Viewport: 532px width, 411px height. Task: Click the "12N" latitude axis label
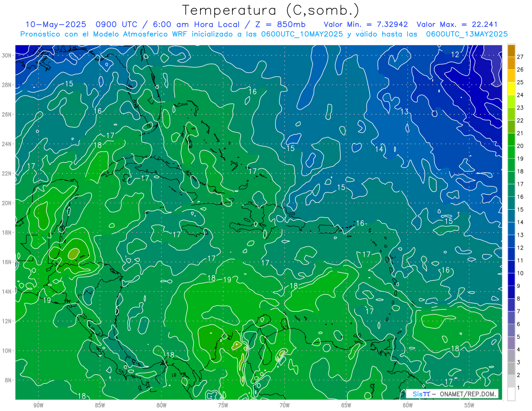pyautogui.click(x=7, y=321)
